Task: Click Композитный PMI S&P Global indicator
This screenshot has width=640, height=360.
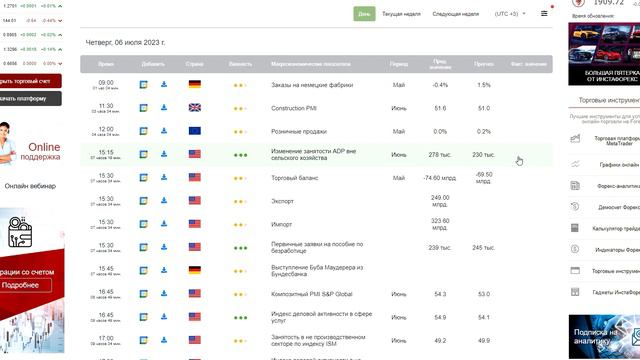Action: click(311, 294)
